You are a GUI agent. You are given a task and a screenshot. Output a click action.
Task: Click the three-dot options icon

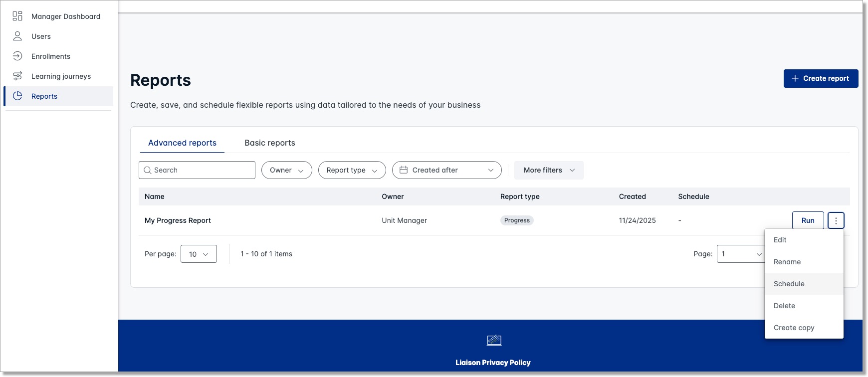[836, 220]
